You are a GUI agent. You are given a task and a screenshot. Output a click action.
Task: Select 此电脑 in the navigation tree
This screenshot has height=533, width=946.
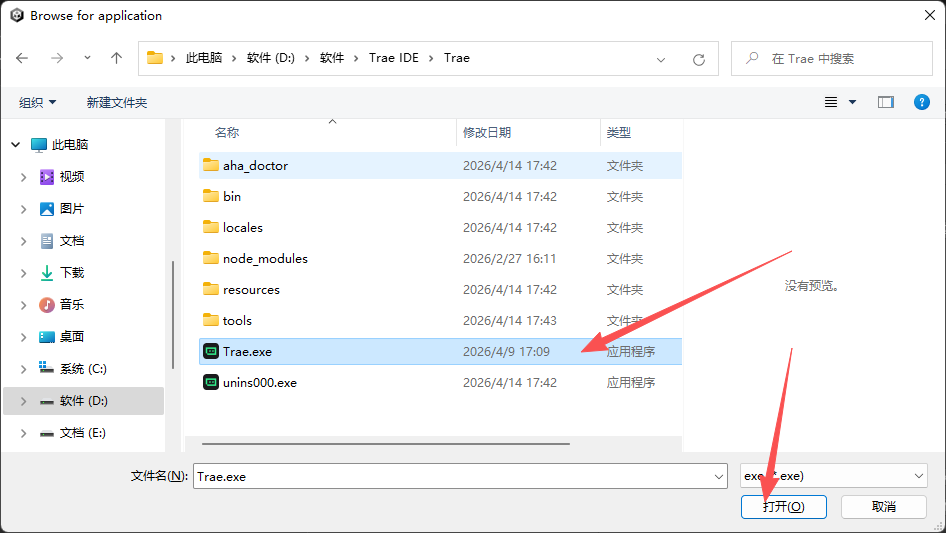click(69, 145)
